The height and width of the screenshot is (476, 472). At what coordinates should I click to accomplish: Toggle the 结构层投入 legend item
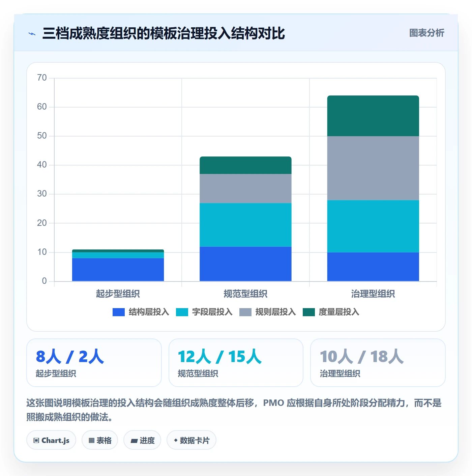[141, 312]
